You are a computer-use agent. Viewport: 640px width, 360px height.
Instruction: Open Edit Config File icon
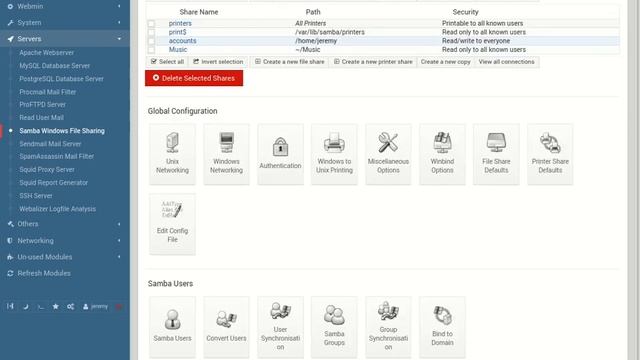pyautogui.click(x=172, y=224)
